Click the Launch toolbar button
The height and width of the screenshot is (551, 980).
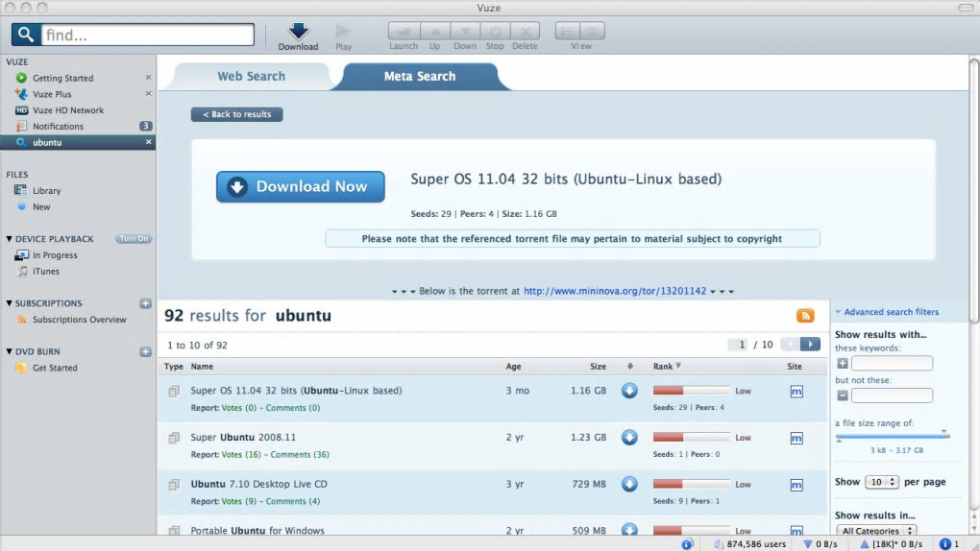[404, 31]
